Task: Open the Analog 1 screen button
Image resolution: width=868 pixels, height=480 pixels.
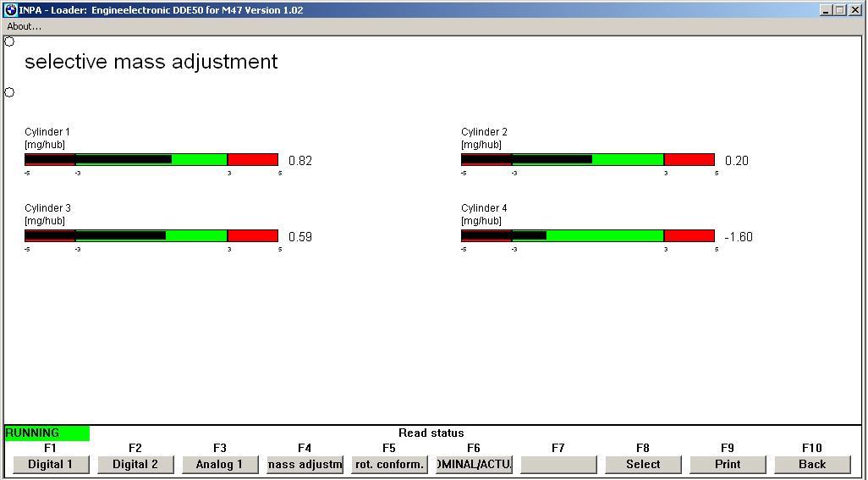Action: click(x=220, y=464)
